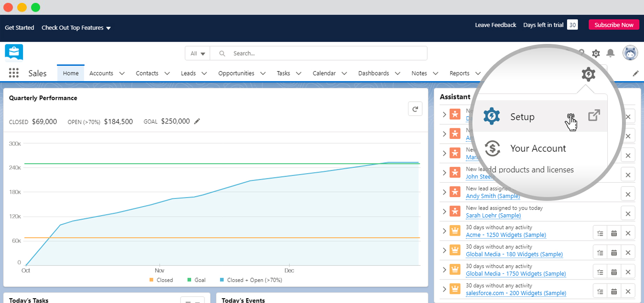Screen dimensions: 644x303
Task: Click the Sales briefcase app logo
Action: click(x=14, y=52)
